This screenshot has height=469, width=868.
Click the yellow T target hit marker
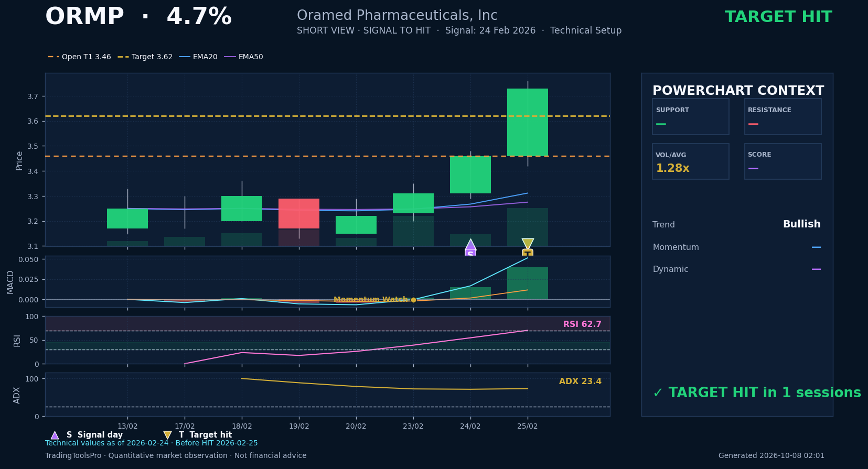(528, 248)
